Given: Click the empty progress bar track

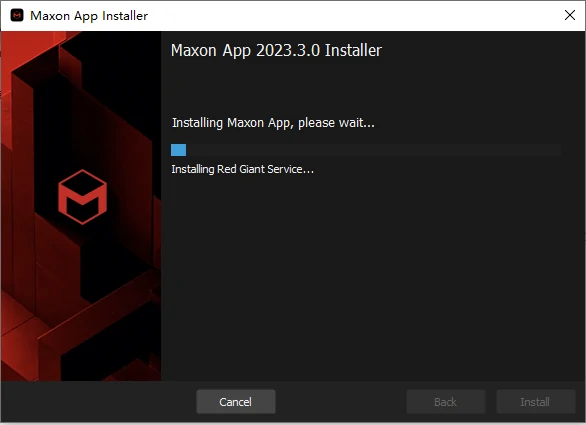Looking at the screenshot, I should (373, 150).
